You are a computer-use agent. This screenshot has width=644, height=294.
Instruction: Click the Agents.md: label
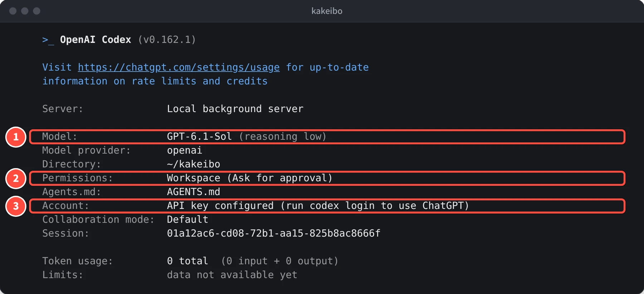click(x=72, y=192)
